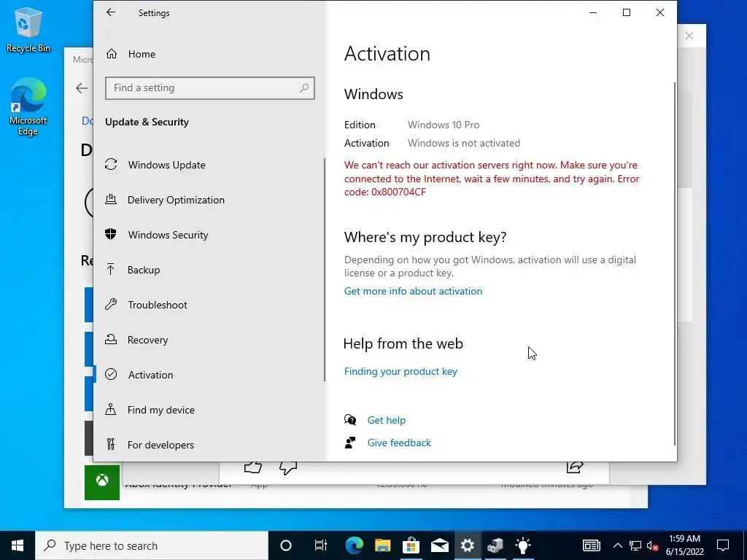The image size is (747, 560).
Task: Click the Backup upward arrow icon
Action: coord(111,270)
